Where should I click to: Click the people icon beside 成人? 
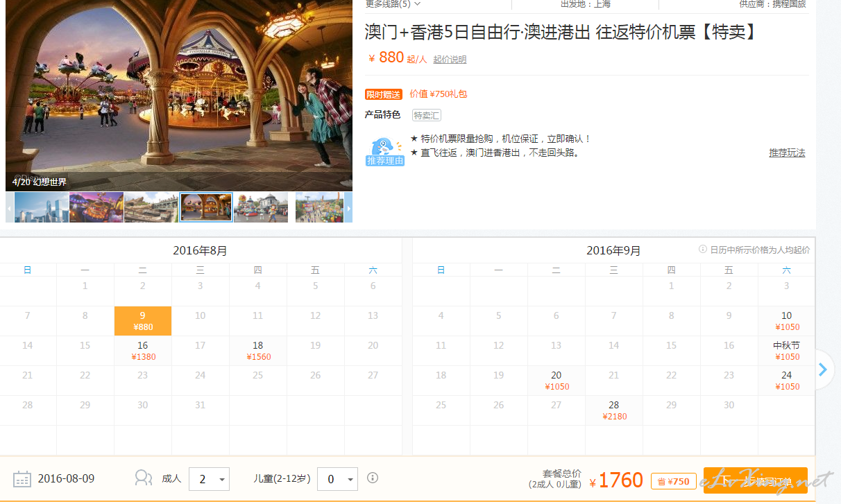143,478
